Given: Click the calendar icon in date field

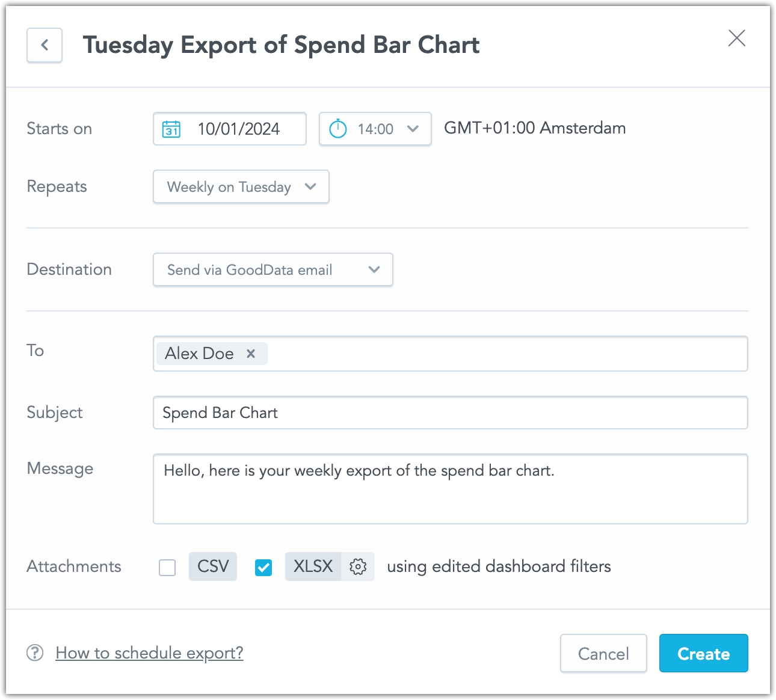Looking at the screenshot, I should point(171,129).
